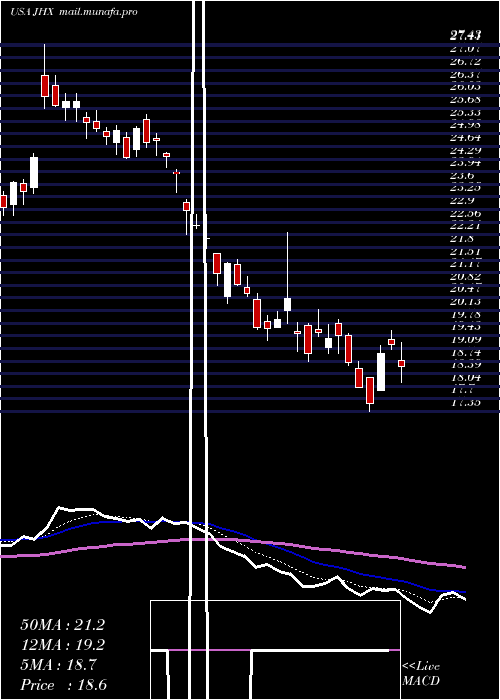Click the 50MA : 21.2 reading

click(x=62, y=625)
